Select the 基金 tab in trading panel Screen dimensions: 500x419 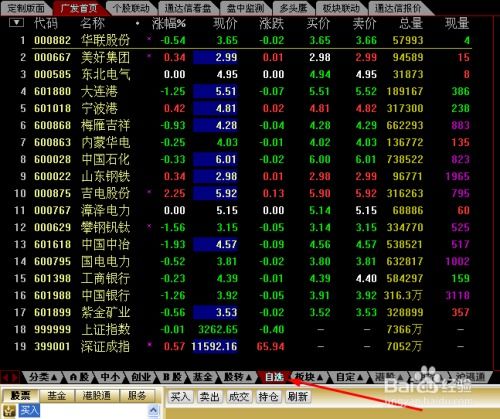tap(57, 396)
